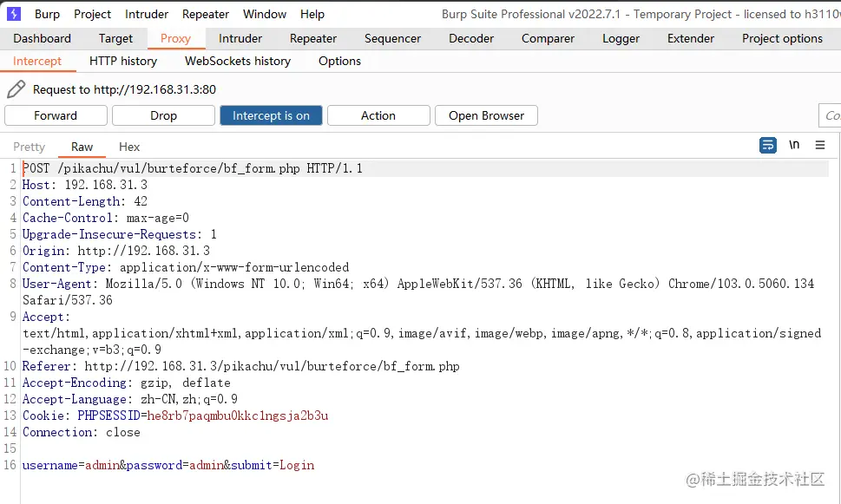Switch to the Extender tab
841x504 pixels.
(x=690, y=39)
